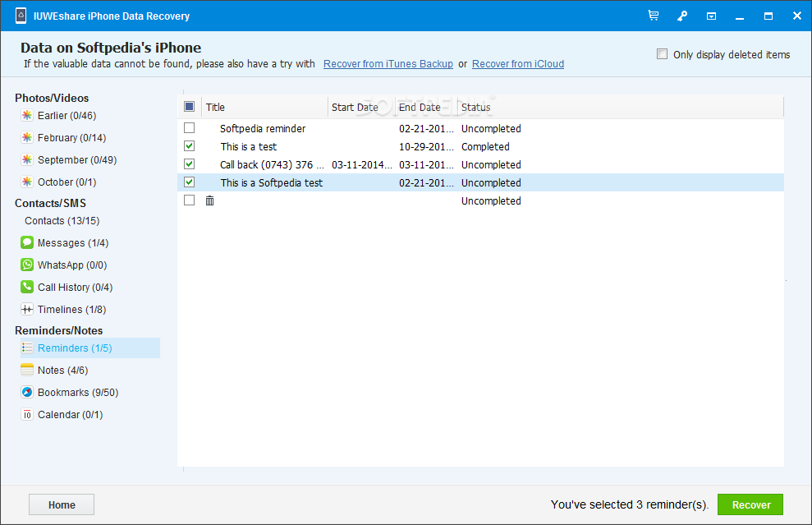Click the photos icon beside October
Image resolution: width=812 pixels, height=525 pixels.
click(27, 182)
